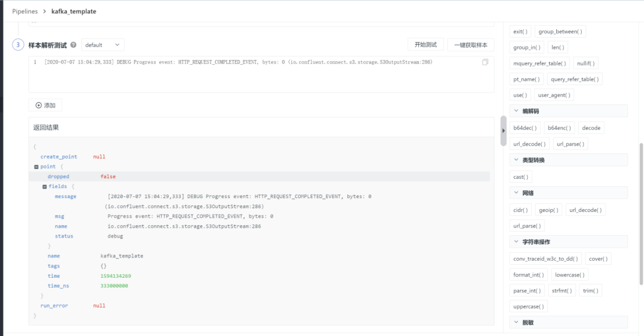Viewport: 644px width, 336px height.
Task: Insert the pt_name() function
Action: click(x=526, y=79)
